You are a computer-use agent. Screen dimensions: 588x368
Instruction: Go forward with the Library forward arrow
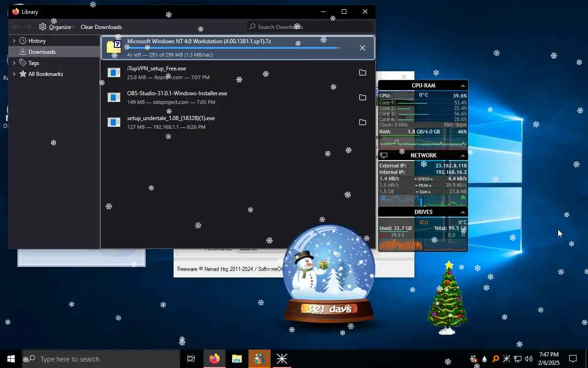[x=28, y=27]
